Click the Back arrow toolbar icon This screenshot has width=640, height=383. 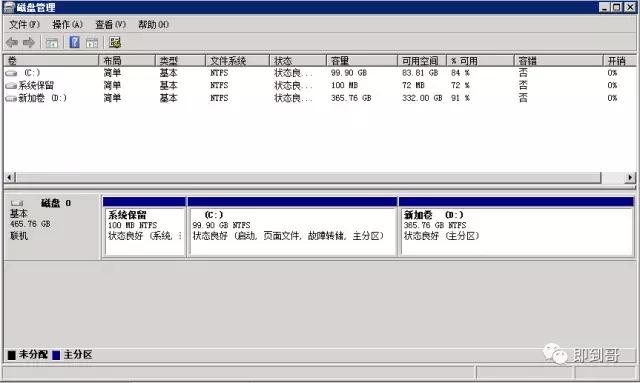(x=12, y=42)
